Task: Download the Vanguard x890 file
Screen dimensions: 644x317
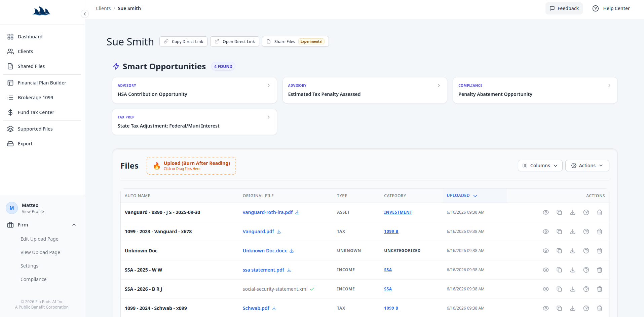Action: click(573, 212)
